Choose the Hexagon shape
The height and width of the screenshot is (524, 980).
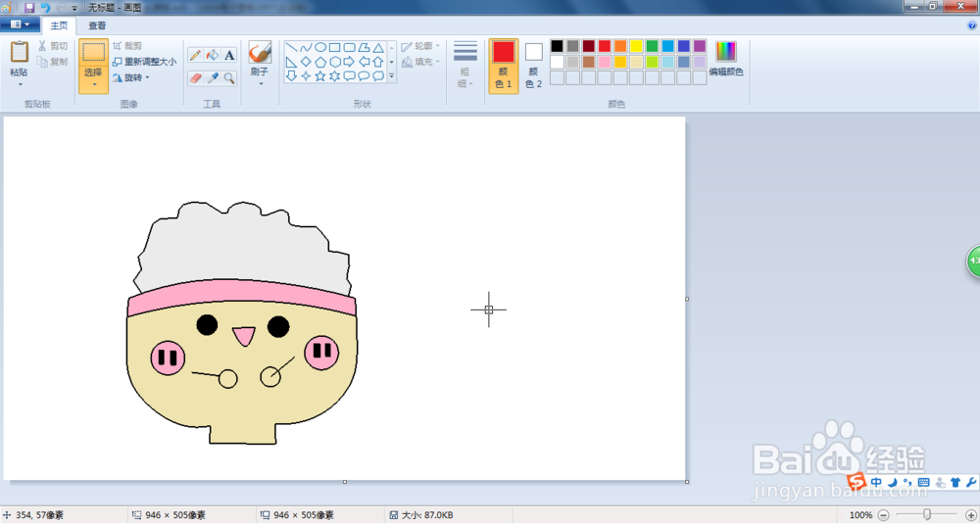pyautogui.click(x=334, y=62)
